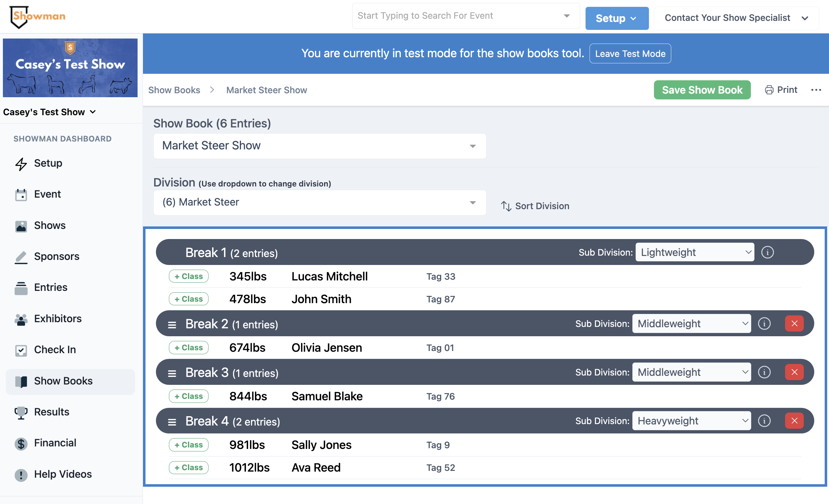Viewport: 829px width, 504px height.
Task: Click the Break 2 info icon
Action: (764, 324)
